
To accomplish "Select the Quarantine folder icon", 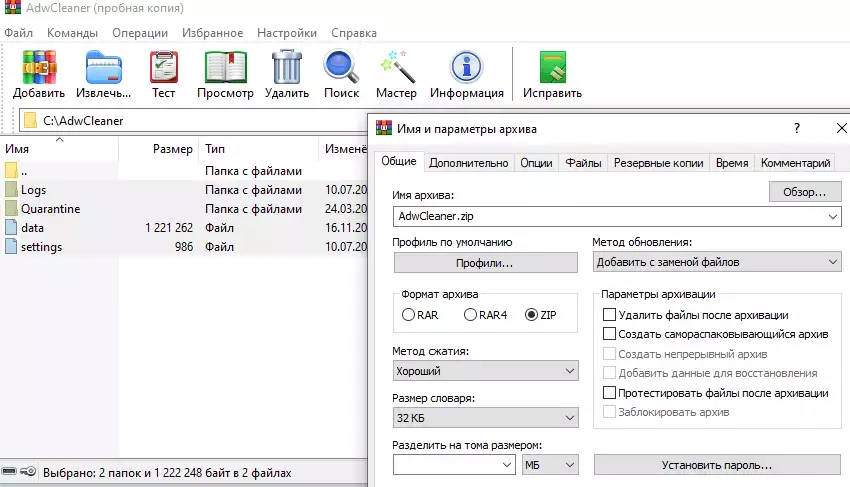I will coord(11,209).
